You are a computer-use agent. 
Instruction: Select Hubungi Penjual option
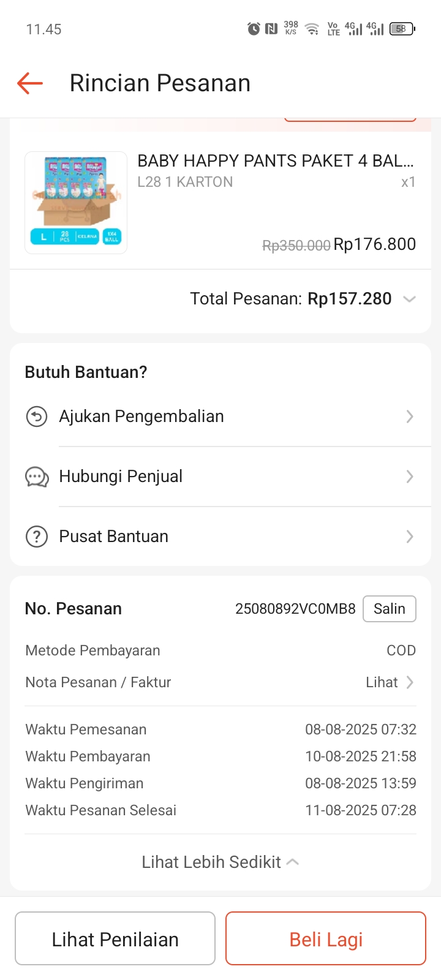[121, 477]
